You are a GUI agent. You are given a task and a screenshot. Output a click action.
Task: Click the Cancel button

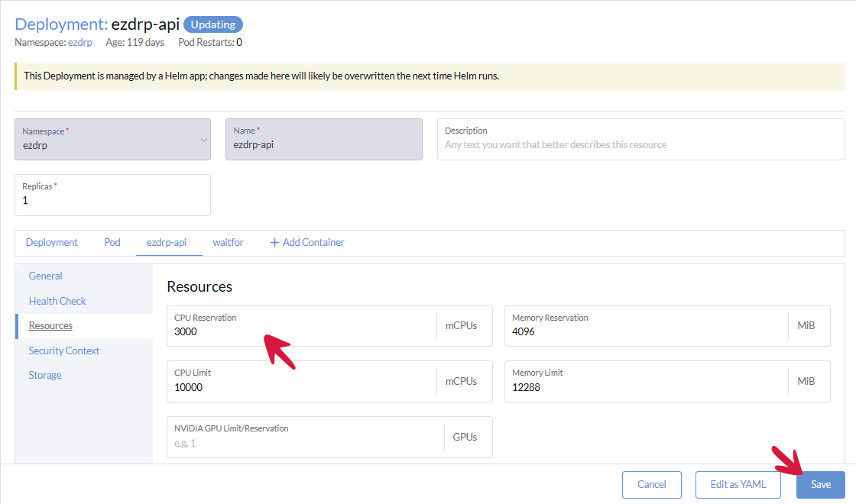(x=651, y=485)
